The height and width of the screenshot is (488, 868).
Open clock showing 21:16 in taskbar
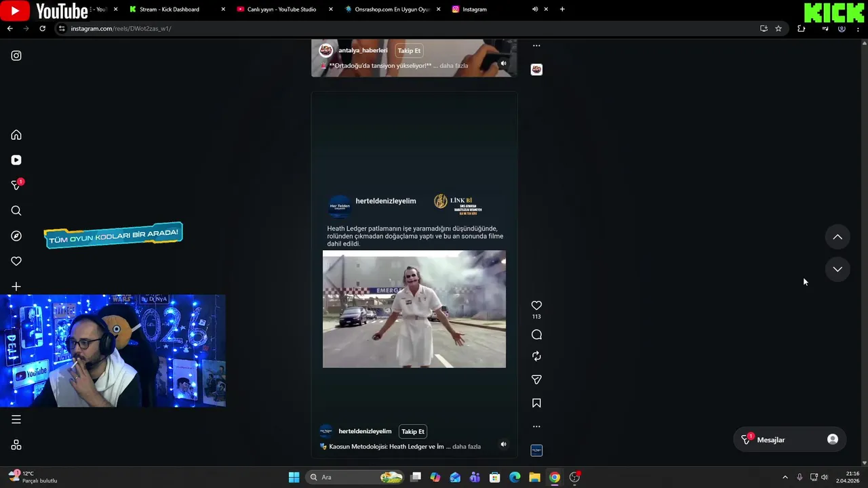(x=848, y=477)
